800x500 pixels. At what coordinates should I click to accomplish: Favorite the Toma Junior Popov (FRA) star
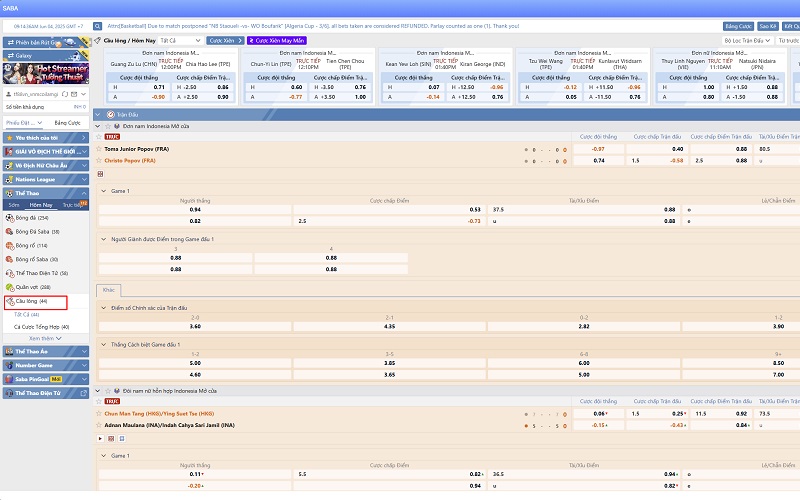(x=99, y=149)
